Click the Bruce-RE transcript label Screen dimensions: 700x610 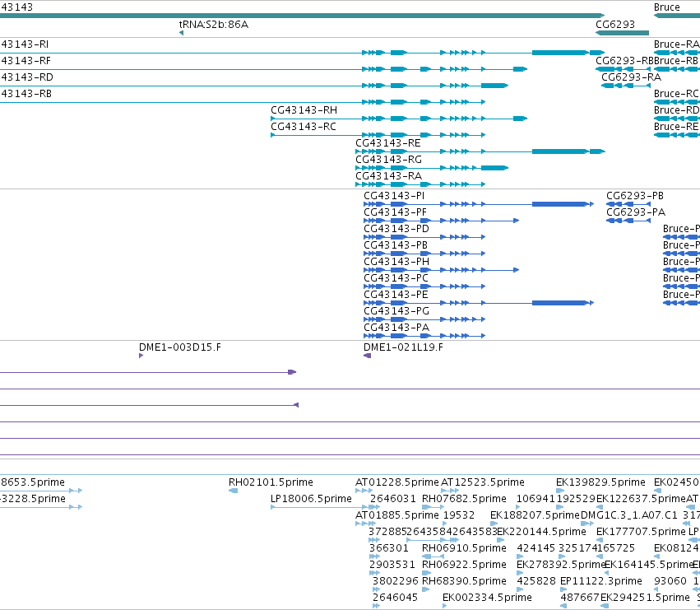pyautogui.click(x=676, y=127)
